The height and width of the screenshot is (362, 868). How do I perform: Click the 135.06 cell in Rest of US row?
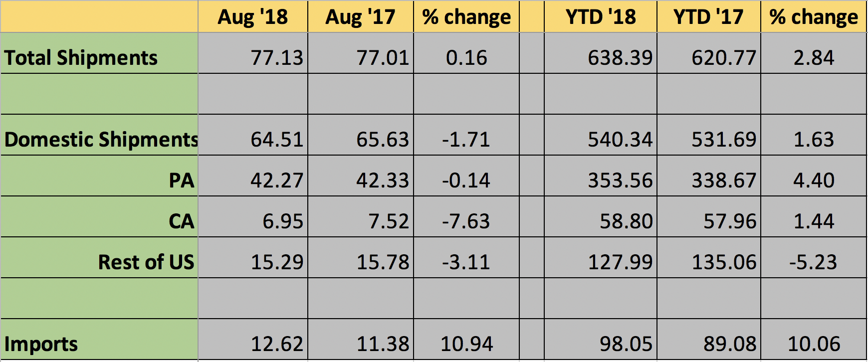tap(724, 262)
